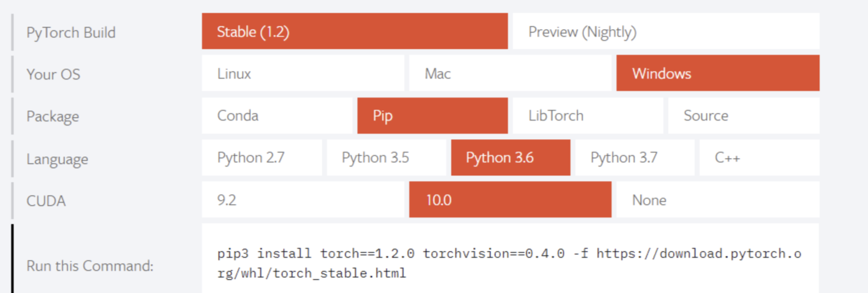The image size is (868, 293).
Task: Choose the Preview (Nightly) build
Action: tap(666, 31)
